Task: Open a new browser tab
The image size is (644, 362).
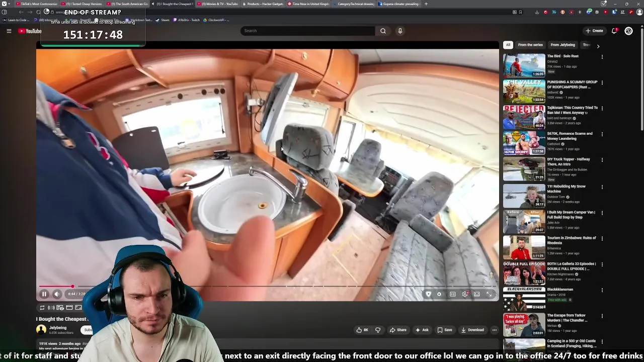Action: [426, 4]
